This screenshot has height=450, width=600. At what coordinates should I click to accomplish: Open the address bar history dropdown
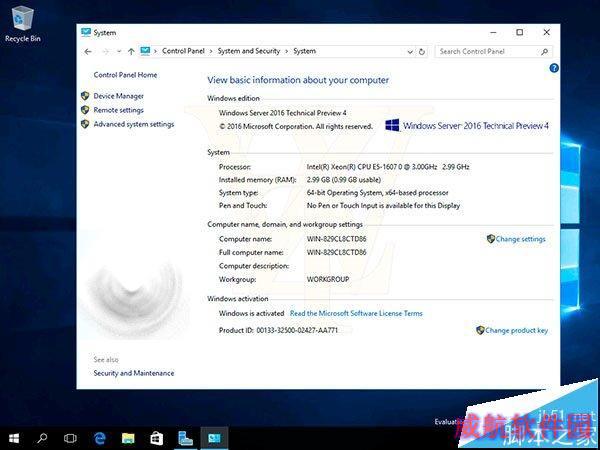410,52
